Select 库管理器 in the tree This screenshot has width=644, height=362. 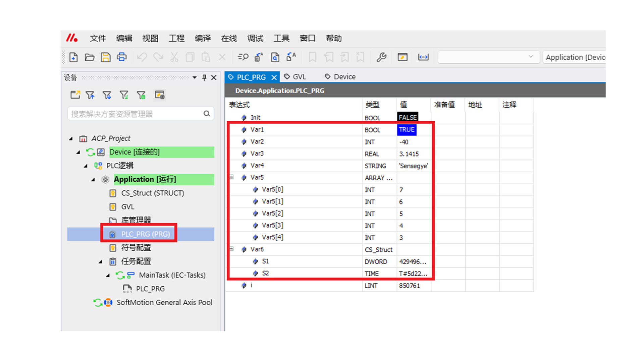(136, 220)
